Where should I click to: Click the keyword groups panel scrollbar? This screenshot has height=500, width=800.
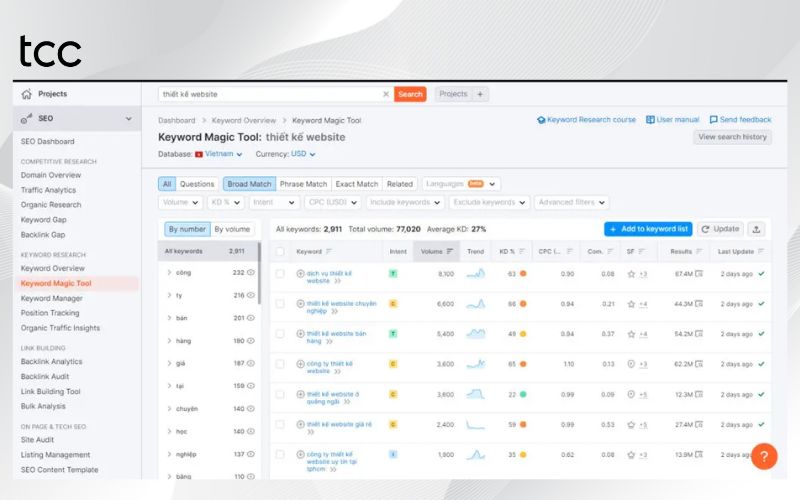click(259, 273)
